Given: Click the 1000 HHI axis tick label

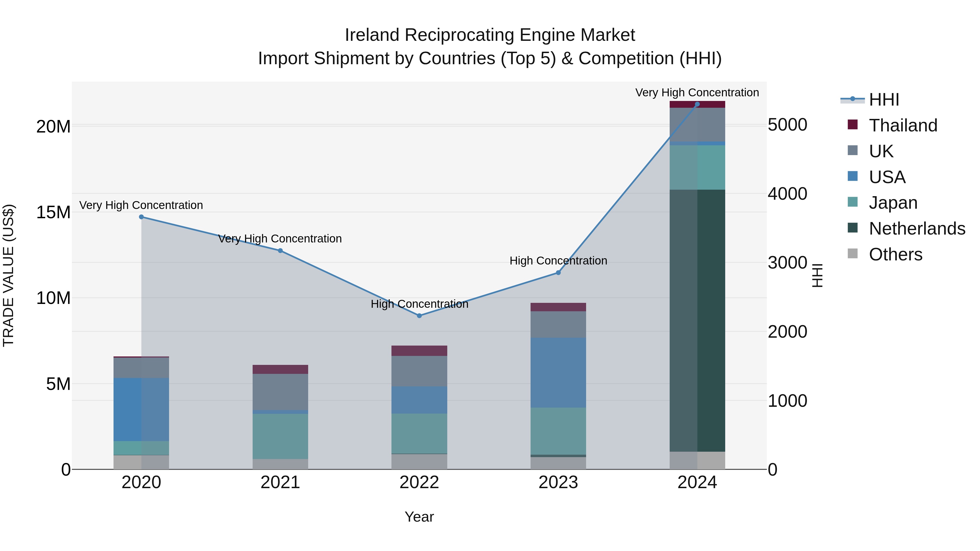Looking at the screenshot, I should tap(788, 401).
